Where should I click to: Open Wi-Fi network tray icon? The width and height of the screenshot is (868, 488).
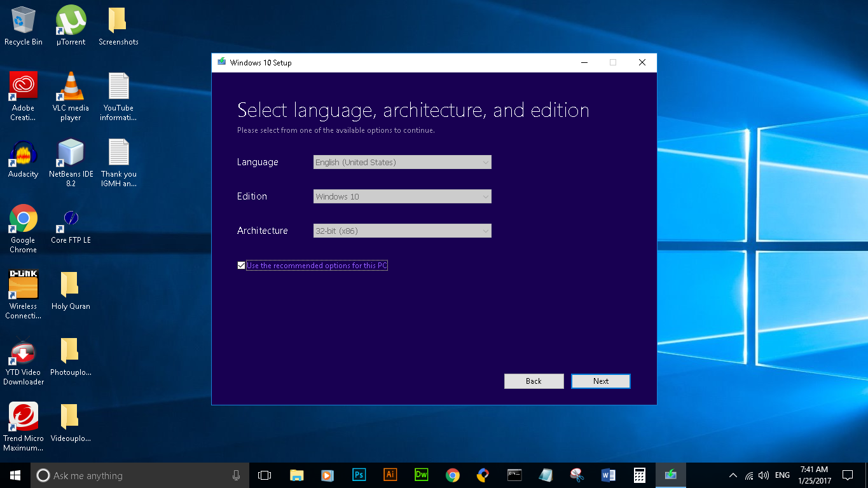pos(749,475)
